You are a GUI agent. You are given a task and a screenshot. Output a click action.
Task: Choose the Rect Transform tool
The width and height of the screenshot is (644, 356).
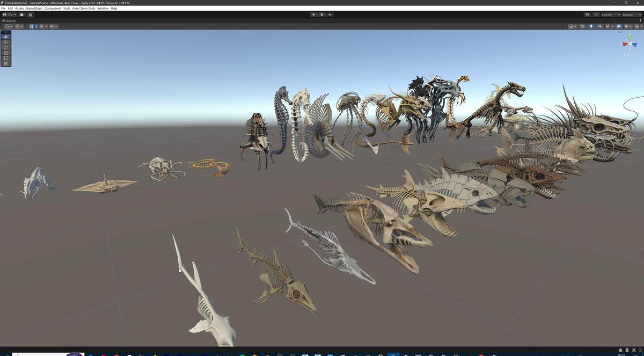pyautogui.click(x=5, y=58)
